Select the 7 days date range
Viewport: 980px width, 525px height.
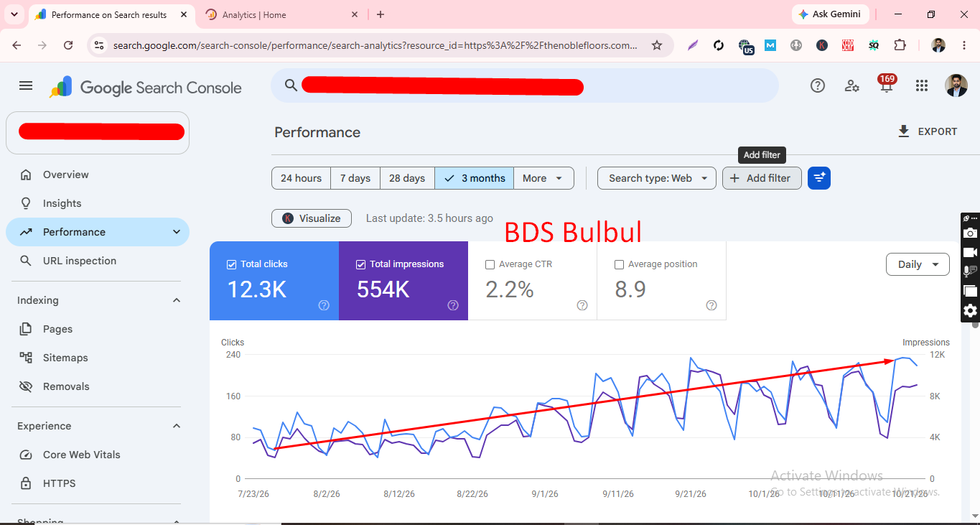[355, 178]
